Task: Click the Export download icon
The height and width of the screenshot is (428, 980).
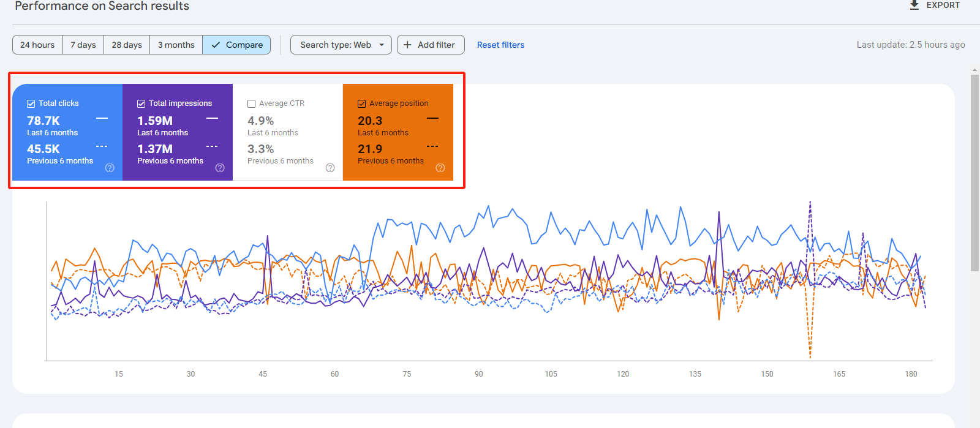Action: tap(914, 5)
